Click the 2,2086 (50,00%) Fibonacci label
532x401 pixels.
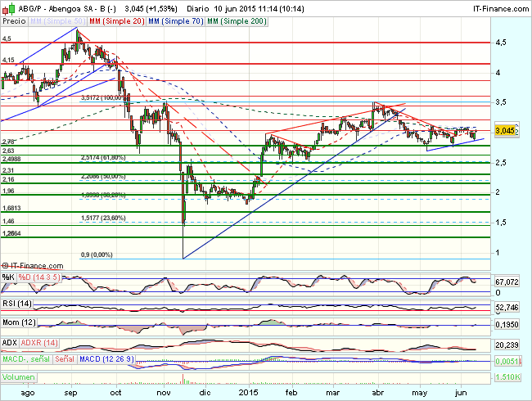[103, 177]
